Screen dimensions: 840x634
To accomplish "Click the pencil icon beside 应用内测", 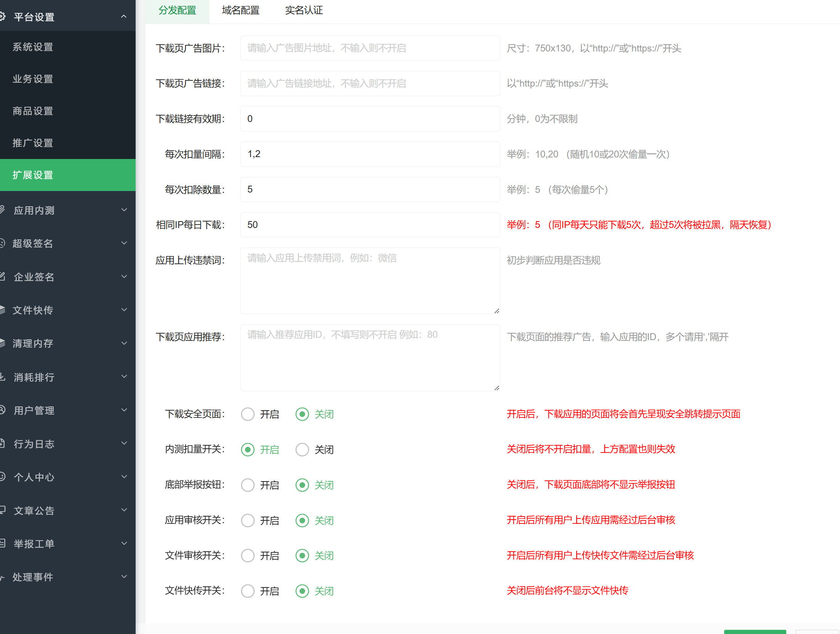I will pyautogui.click(x=2, y=209).
